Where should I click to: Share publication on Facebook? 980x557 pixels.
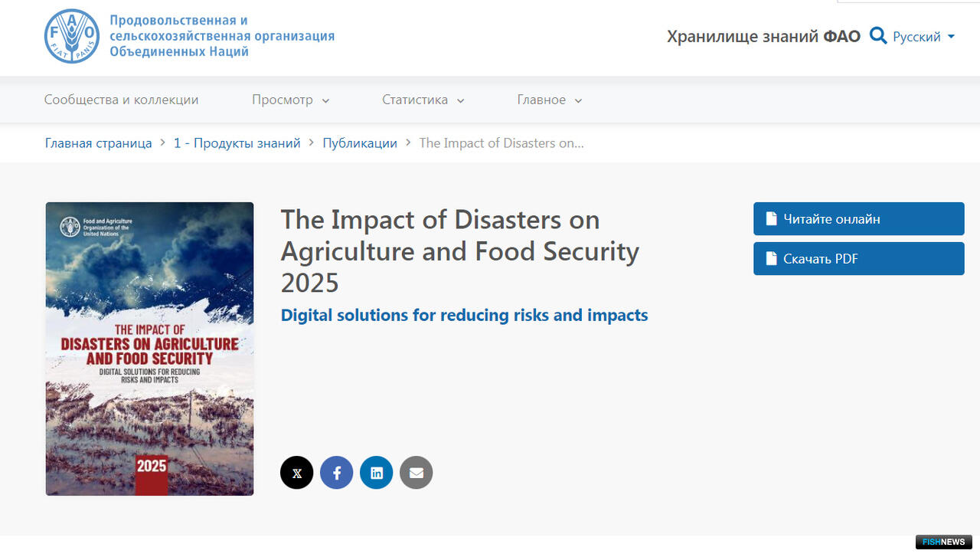pyautogui.click(x=337, y=473)
